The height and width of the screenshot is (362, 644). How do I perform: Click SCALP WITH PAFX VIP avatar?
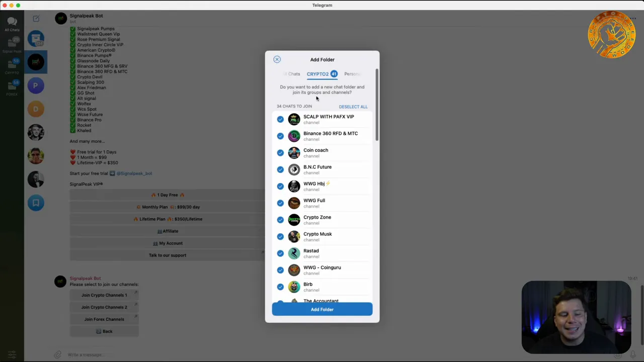(x=294, y=119)
